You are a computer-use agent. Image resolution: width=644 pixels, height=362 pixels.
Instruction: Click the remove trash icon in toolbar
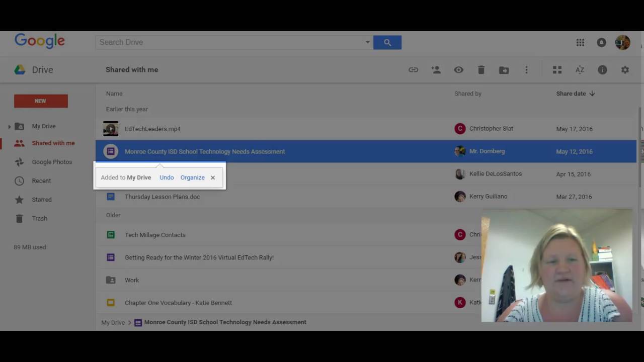(x=481, y=70)
